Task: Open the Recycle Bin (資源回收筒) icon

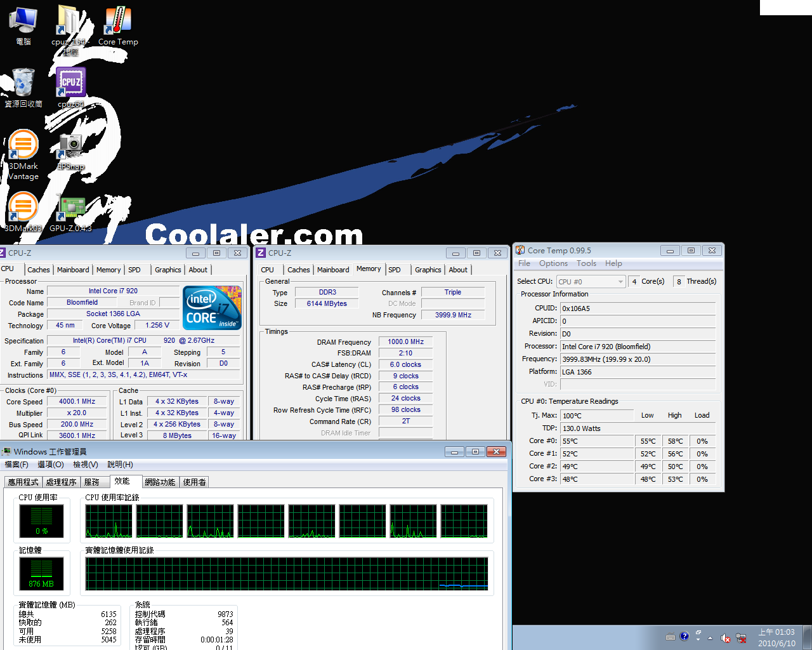Action: [x=23, y=87]
